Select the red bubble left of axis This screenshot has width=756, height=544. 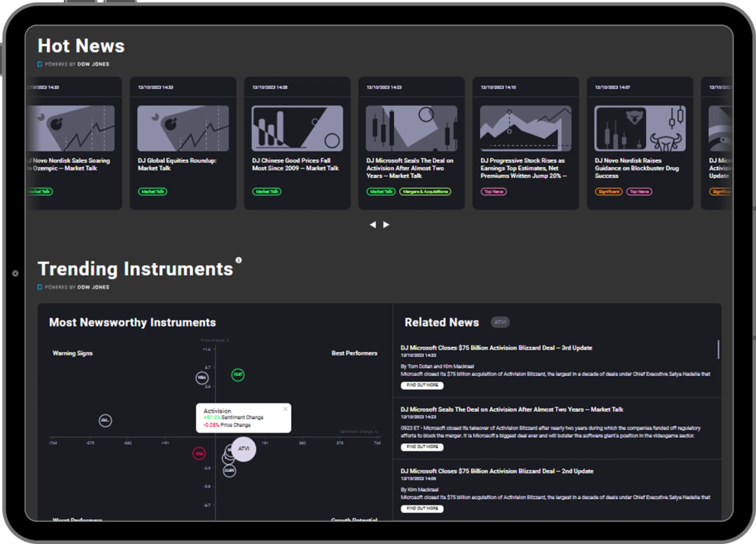pos(199,453)
